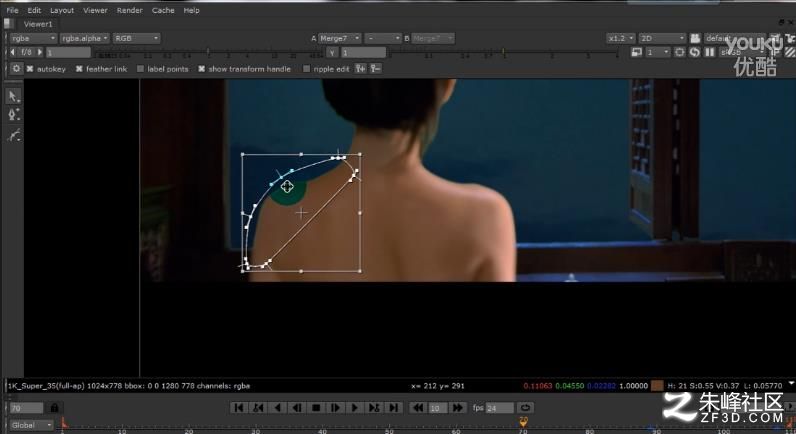
Task: Open the B input dropdown
Action: coord(433,38)
